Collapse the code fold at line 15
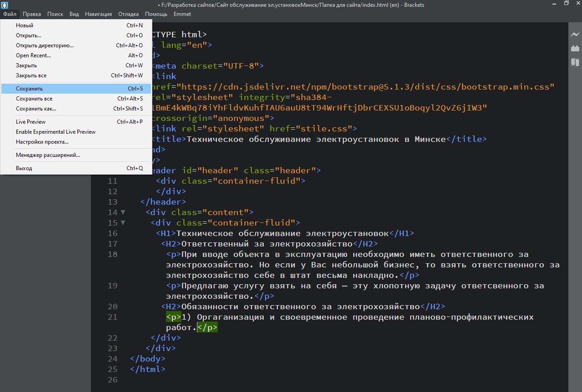The height and width of the screenshot is (392, 582). (x=123, y=223)
